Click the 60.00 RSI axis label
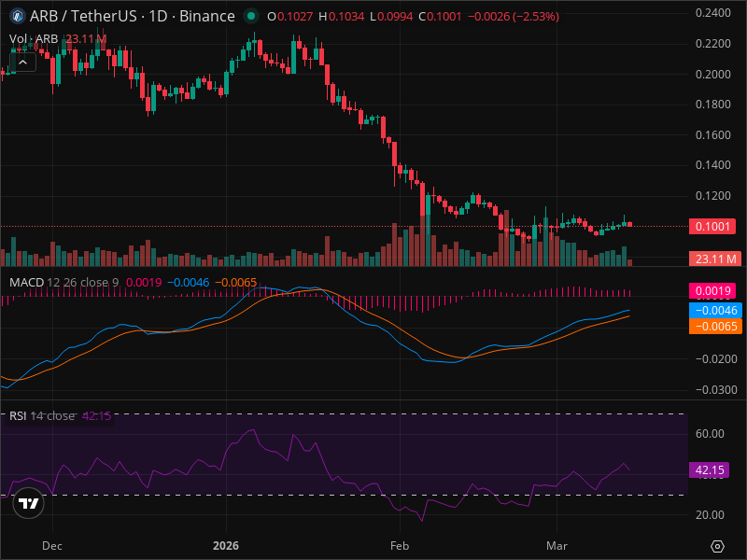This screenshot has height=560, width=747. (x=710, y=434)
